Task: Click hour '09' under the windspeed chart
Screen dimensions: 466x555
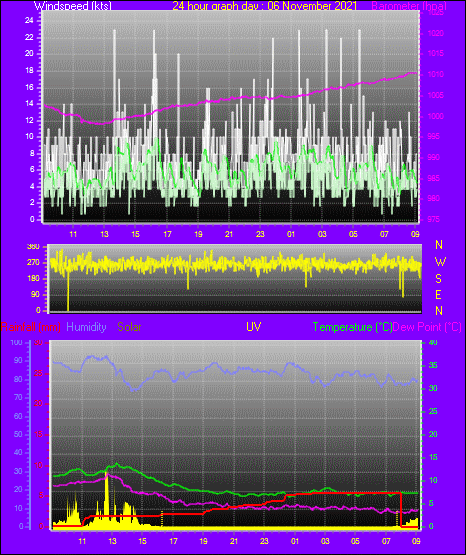Action: point(415,234)
